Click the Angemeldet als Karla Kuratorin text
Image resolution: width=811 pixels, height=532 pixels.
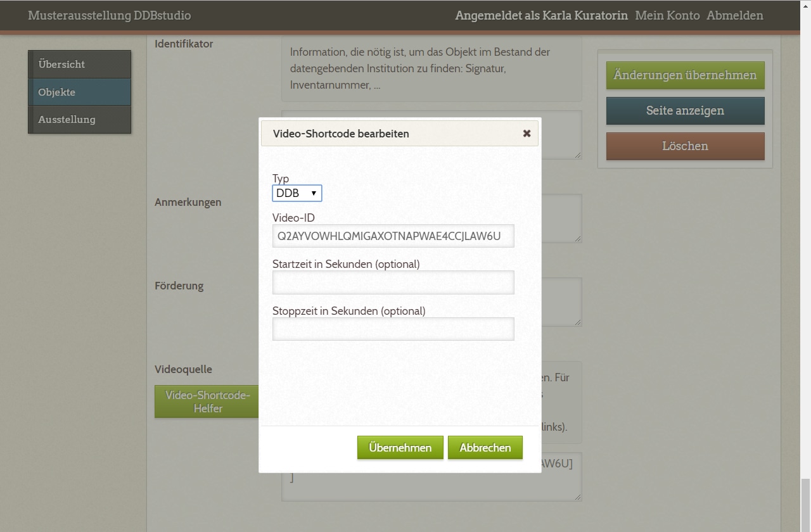coord(541,15)
